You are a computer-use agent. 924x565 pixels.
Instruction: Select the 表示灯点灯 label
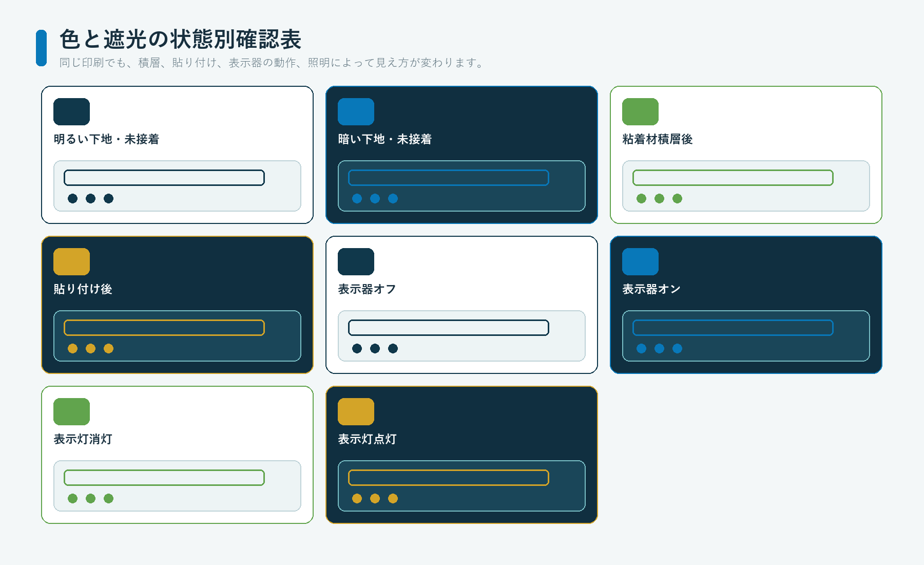(x=367, y=439)
